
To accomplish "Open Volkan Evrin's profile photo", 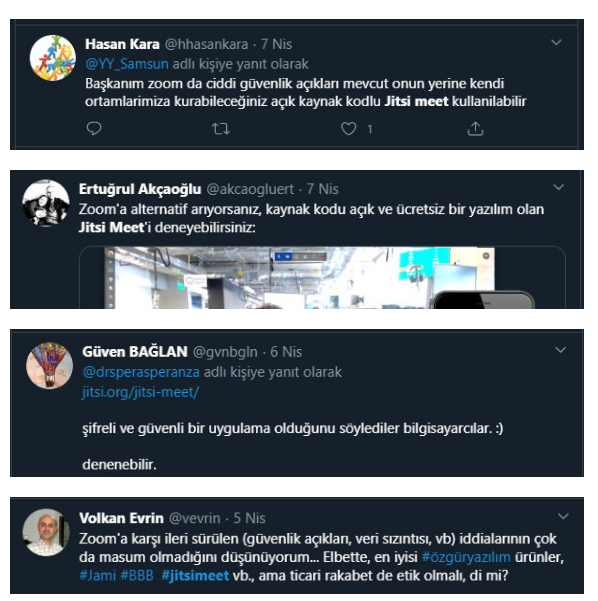I will click(46, 532).
